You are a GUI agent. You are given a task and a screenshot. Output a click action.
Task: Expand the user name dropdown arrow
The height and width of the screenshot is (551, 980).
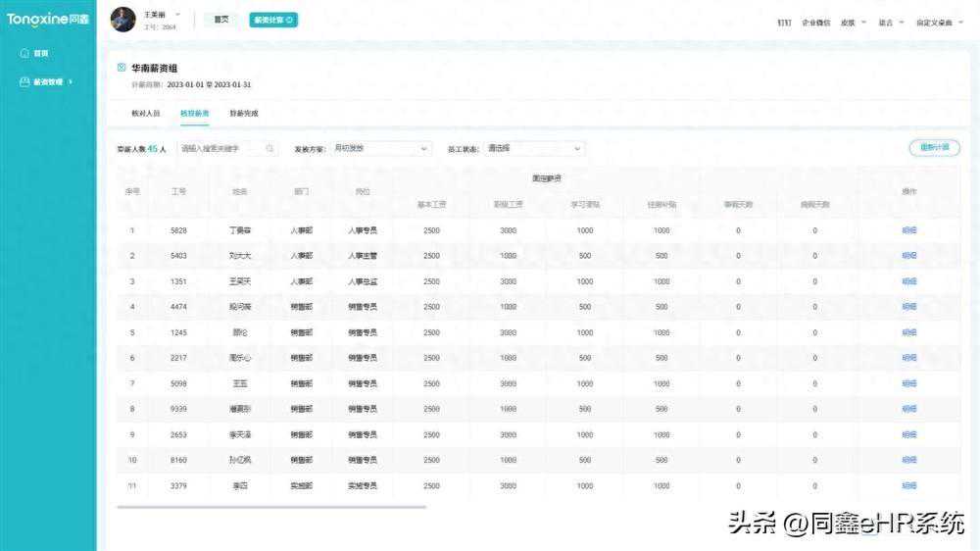tap(177, 14)
